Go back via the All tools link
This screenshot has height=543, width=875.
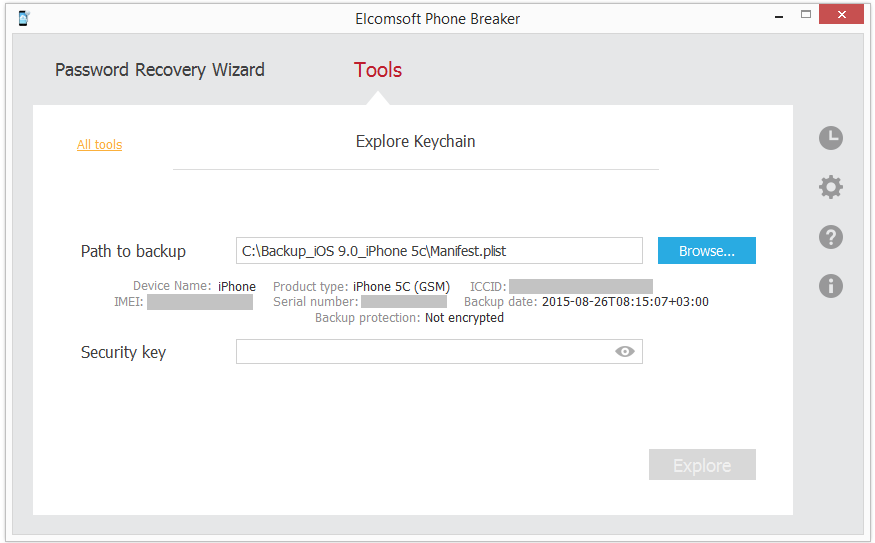point(99,145)
